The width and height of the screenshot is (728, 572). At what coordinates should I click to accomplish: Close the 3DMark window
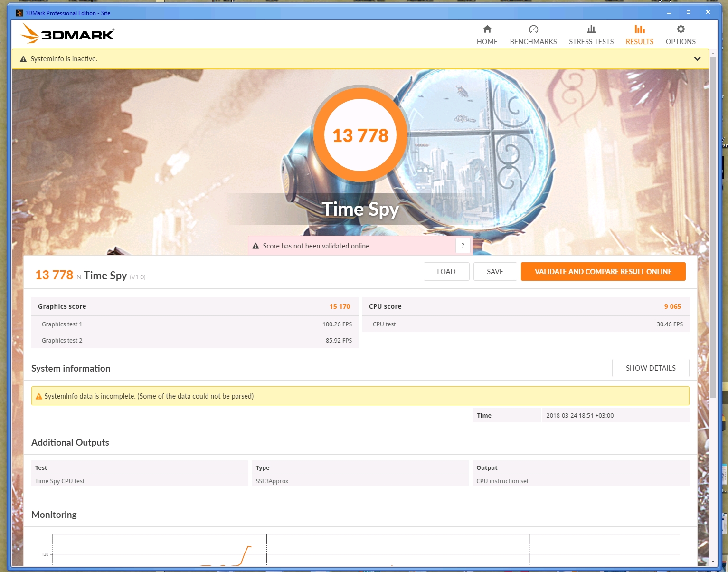[708, 12]
